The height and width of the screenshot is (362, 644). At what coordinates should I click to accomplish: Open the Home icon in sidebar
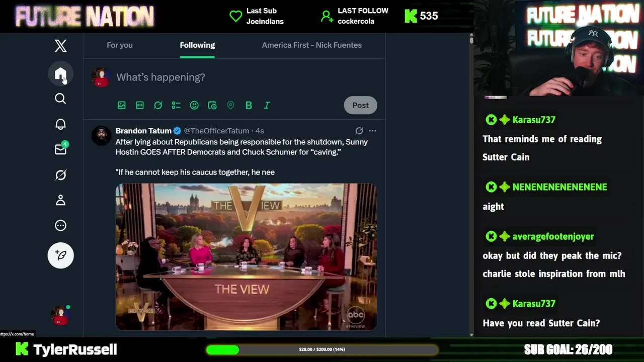click(60, 74)
